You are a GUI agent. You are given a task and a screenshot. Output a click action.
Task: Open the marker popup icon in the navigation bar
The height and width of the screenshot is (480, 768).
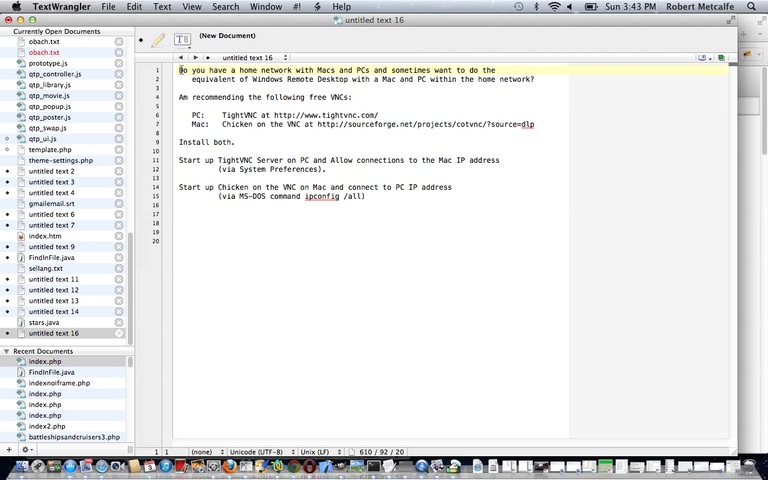pos(704,58)
